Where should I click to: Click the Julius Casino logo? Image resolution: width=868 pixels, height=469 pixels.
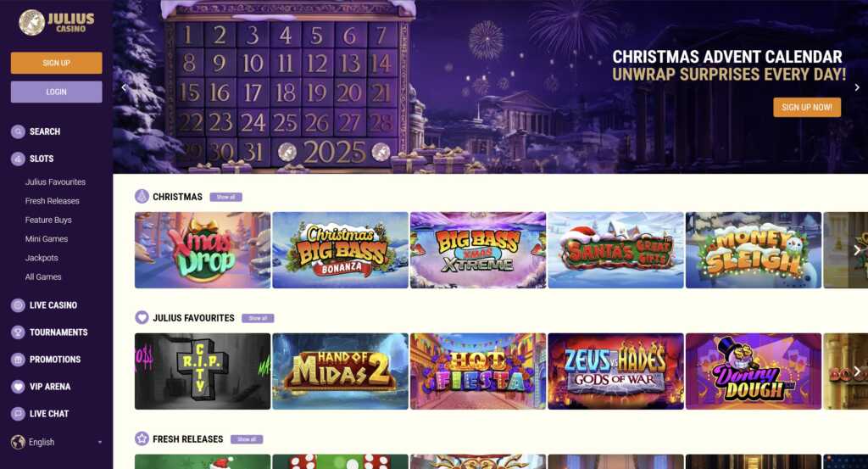pyautogui.click(x=57, y=22)
